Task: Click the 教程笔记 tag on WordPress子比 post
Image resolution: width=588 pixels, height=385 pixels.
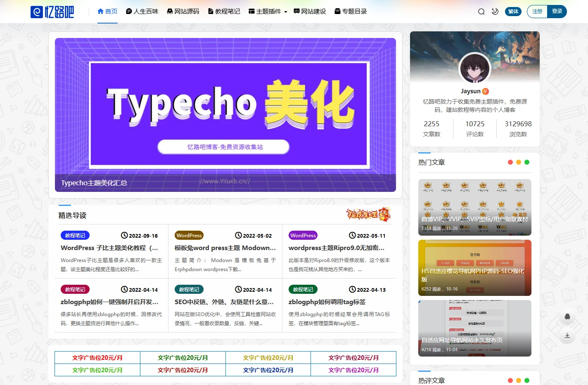Action: point(75,235)
